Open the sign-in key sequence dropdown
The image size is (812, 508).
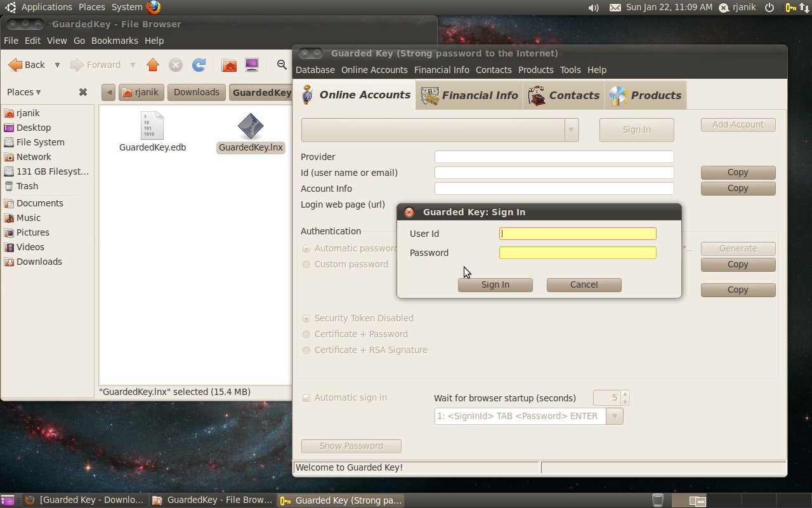click(615, 416)
